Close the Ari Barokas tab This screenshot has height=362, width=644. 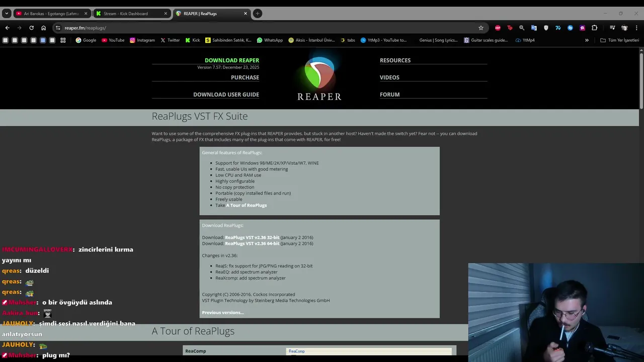coord(86,14)
